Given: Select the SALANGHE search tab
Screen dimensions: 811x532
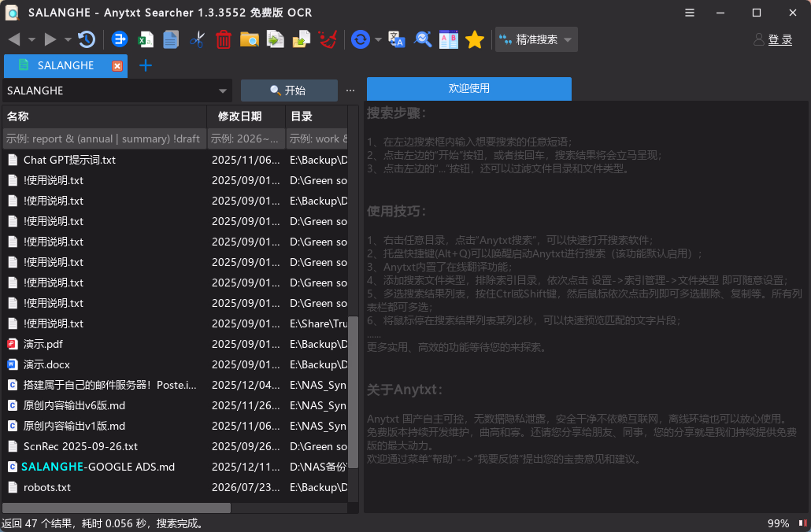Looking at the screenshot, I should [65, 65].
